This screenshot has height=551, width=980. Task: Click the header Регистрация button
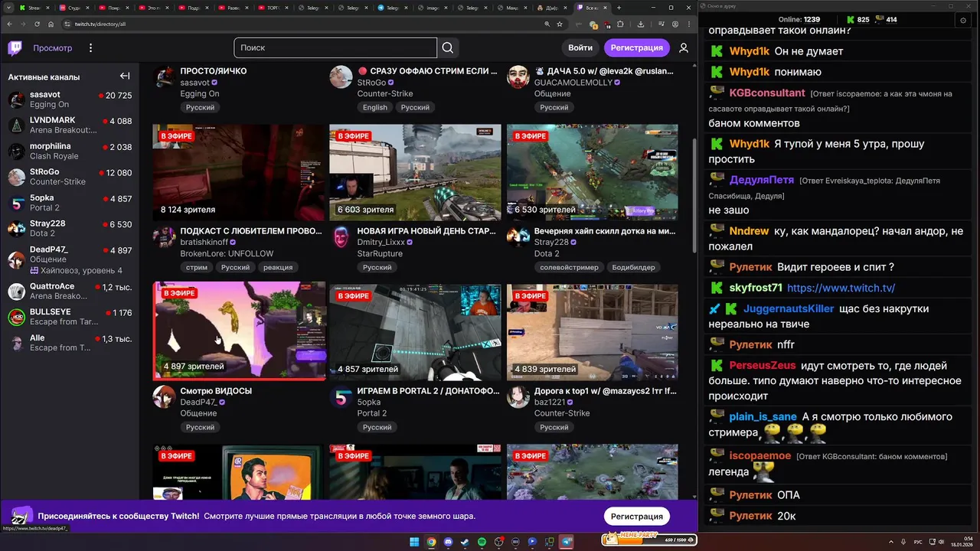[637, 47]
